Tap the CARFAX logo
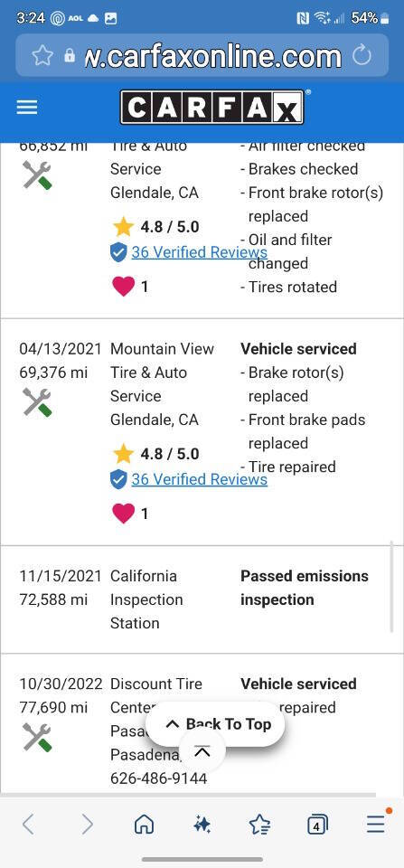This screenshot has height=868, width=404. pyautogui.click(x=212, y=107)
